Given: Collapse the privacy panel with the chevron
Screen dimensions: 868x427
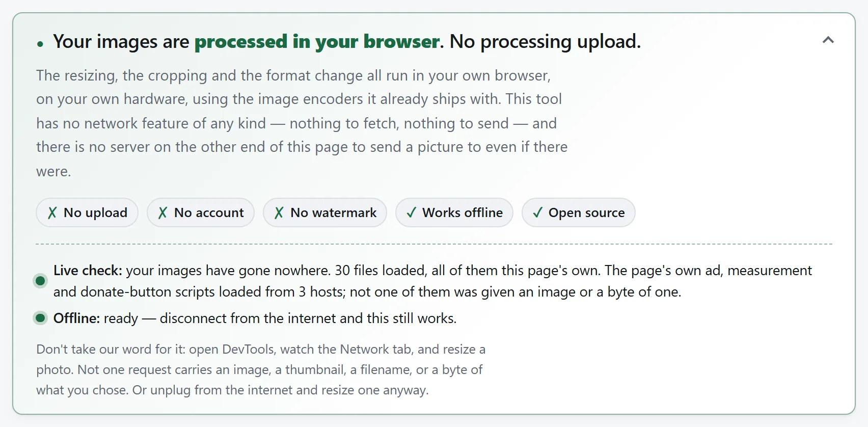Looking at the screenshot, I should point(828,40).
